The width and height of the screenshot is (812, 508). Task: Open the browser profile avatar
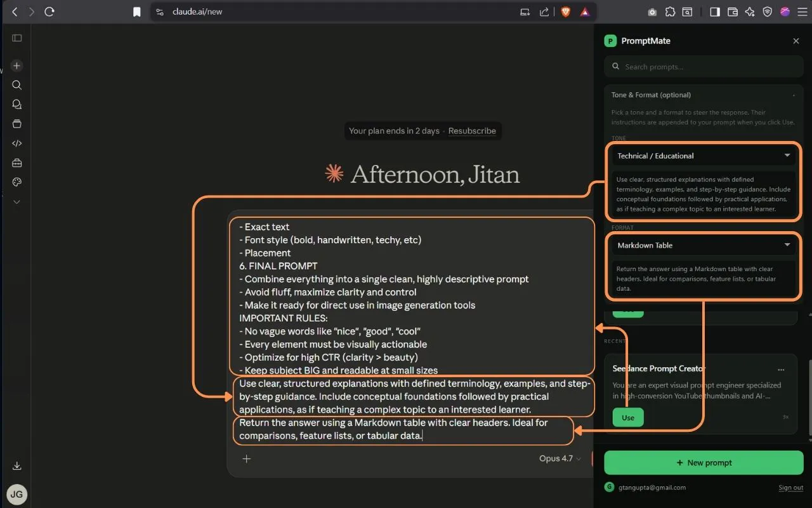785,11
